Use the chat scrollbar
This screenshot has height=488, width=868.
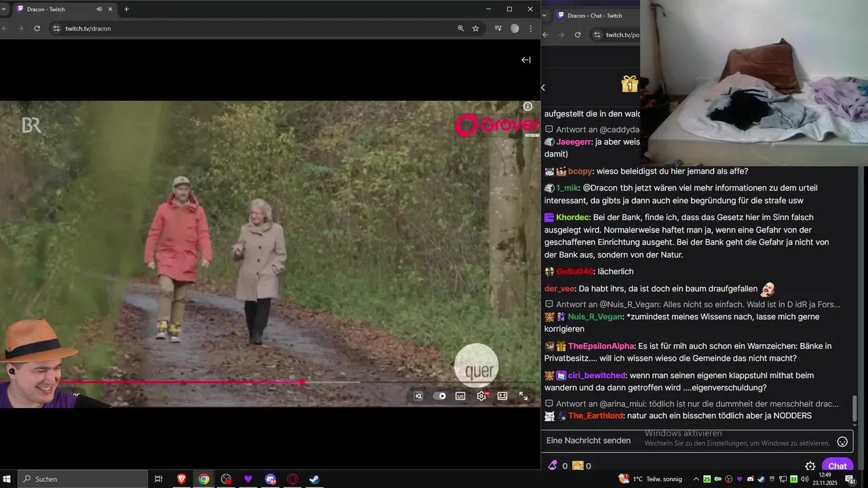coord(854,408)
